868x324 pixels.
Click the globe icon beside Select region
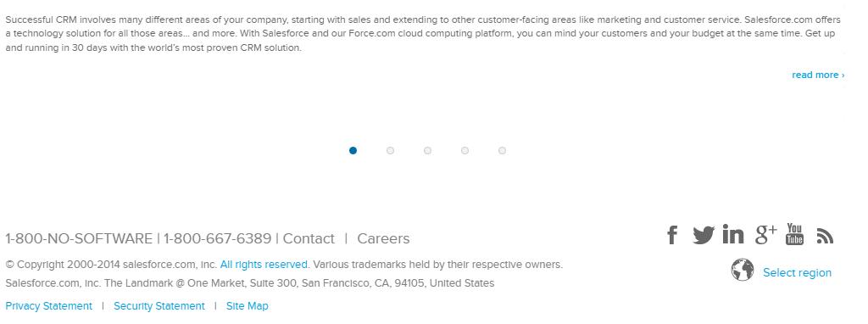tap(743, 270)
